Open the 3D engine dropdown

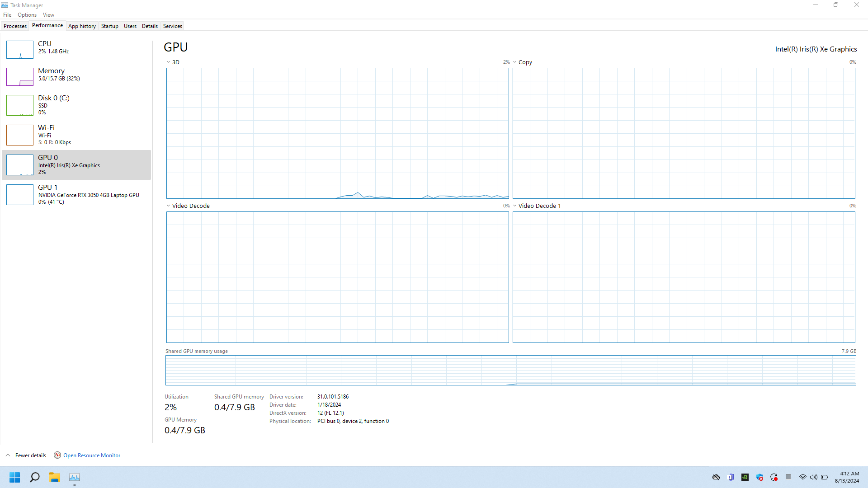coord(168,62)
